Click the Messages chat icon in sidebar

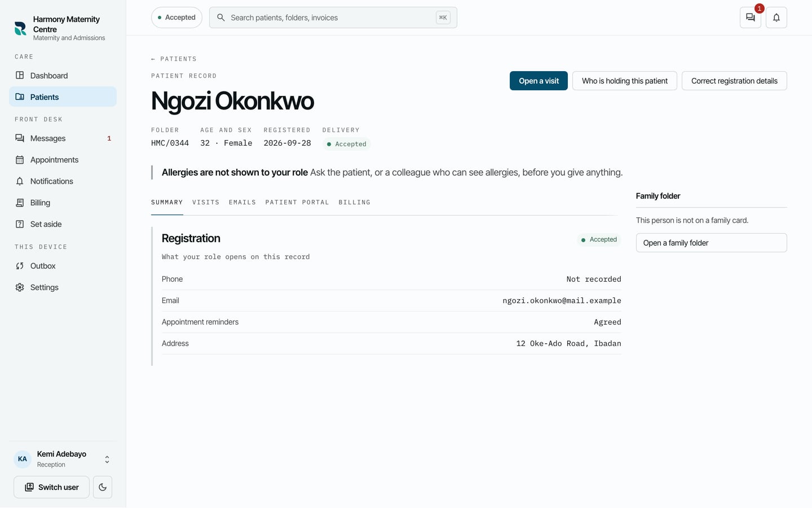pos(20,138)
